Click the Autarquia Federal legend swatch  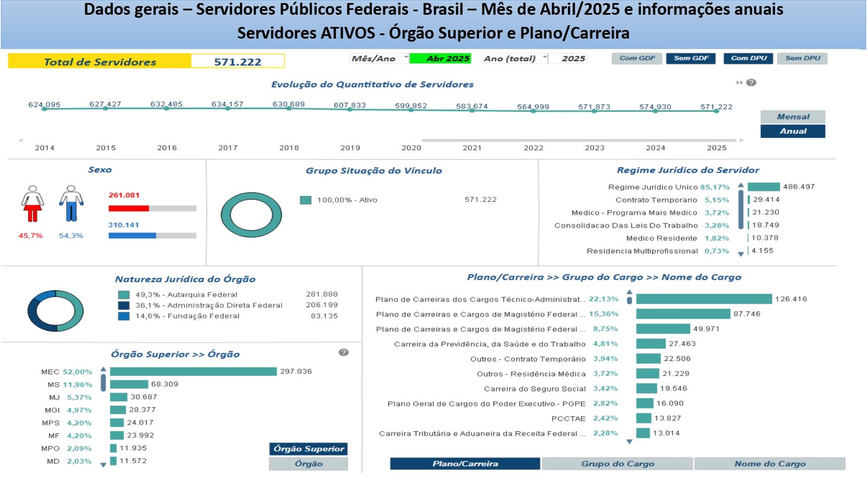[124, 295]
